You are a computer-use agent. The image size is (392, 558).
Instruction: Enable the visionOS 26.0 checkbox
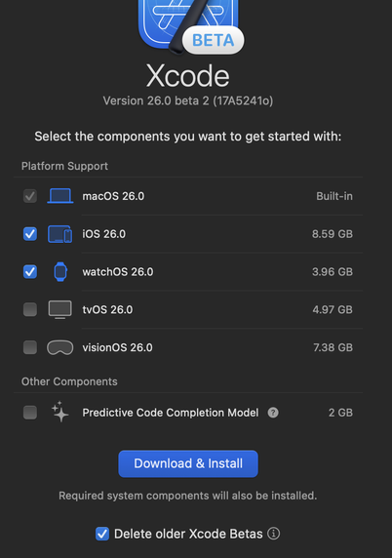[x=30, y=347]
